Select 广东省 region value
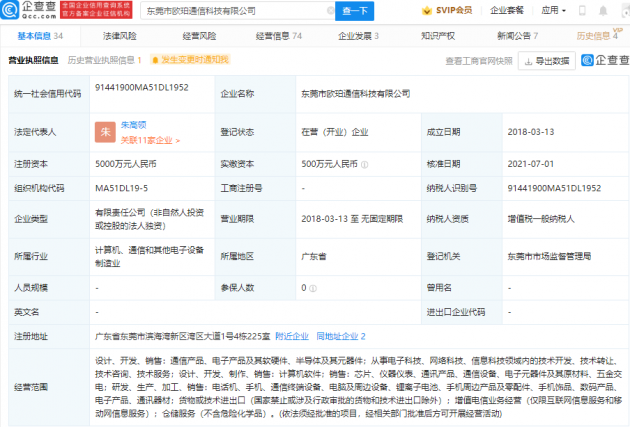The height and width of the screenshot is (427, 630). [x=313, y=256]
